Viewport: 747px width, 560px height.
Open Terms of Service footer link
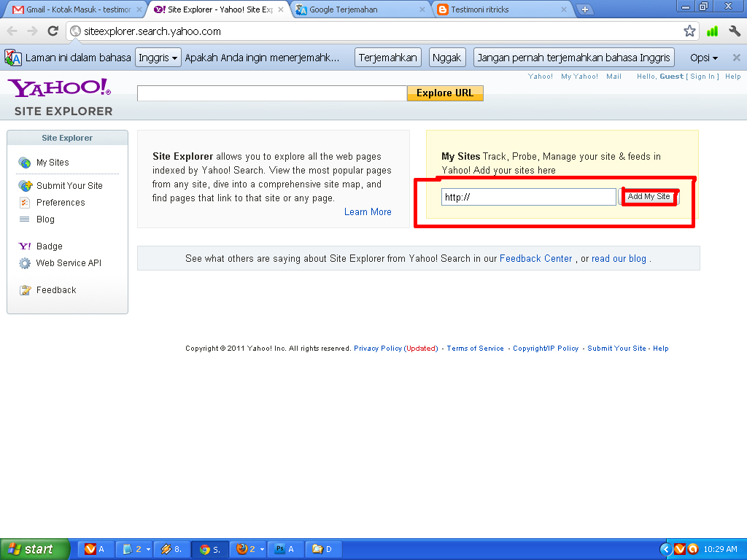(475, 349)
